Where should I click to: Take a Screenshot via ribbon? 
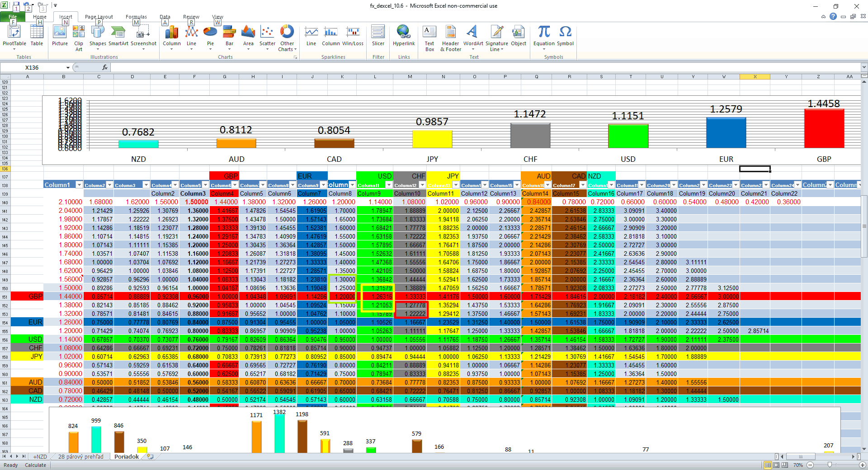click(x=143, y=38)
